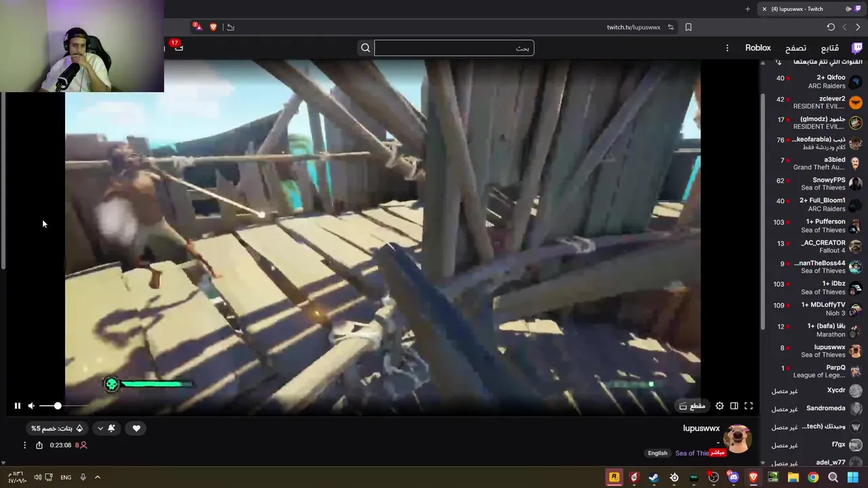Go back in browser history
This screenshot has height=488, width=868.
[x=857, y=27]
